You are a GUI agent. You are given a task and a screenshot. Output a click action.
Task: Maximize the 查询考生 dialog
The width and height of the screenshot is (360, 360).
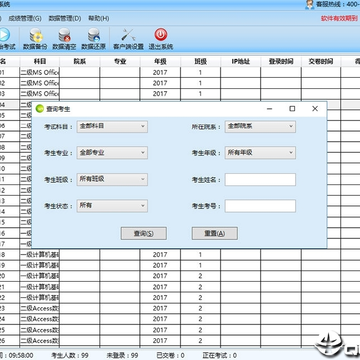(292, 109)
